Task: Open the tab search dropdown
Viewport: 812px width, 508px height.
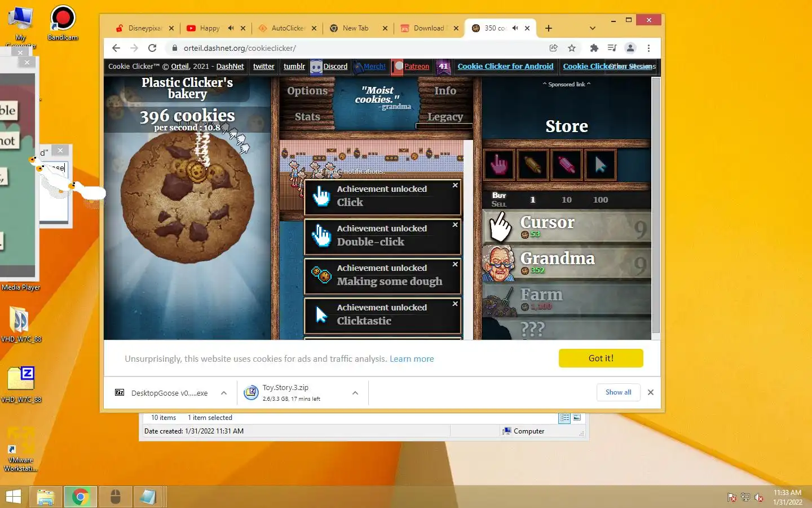Action: coord(592,28)
